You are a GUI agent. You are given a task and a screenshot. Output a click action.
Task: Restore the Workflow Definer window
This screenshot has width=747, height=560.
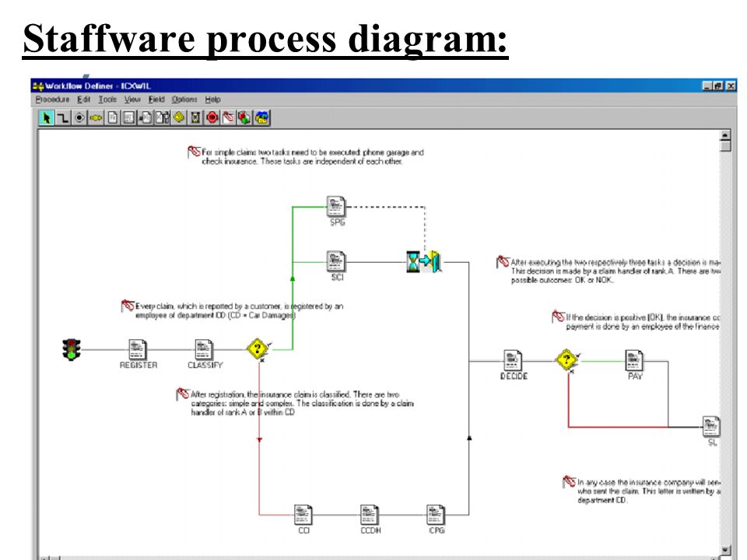tap(718, 86)
